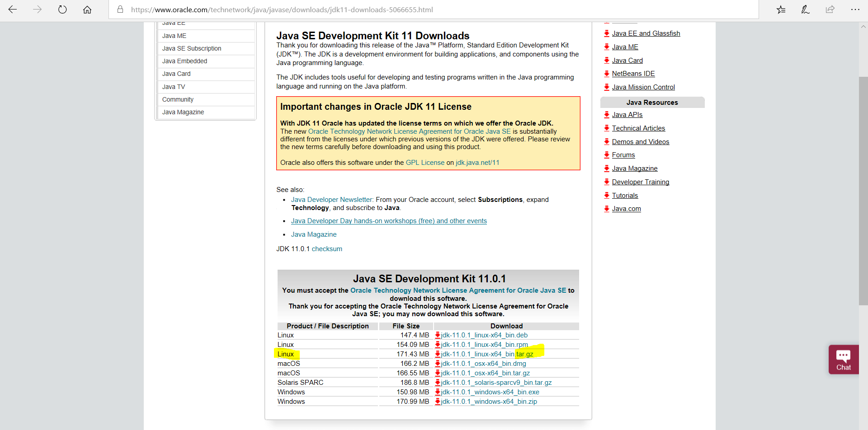Open the jdk.java.net/11 link
The width and height of the screenshot is (868, 430).
(x=477, y=163)
